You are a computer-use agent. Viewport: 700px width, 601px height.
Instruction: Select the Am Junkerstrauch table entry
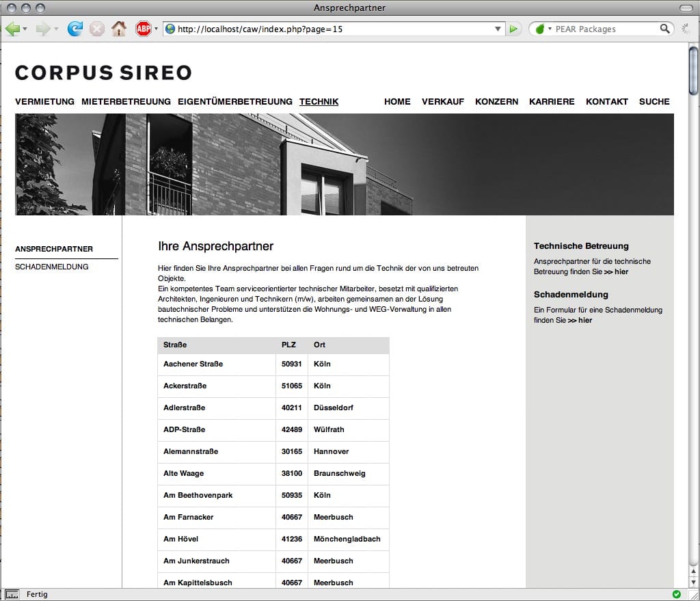click(x=196, y=561)
